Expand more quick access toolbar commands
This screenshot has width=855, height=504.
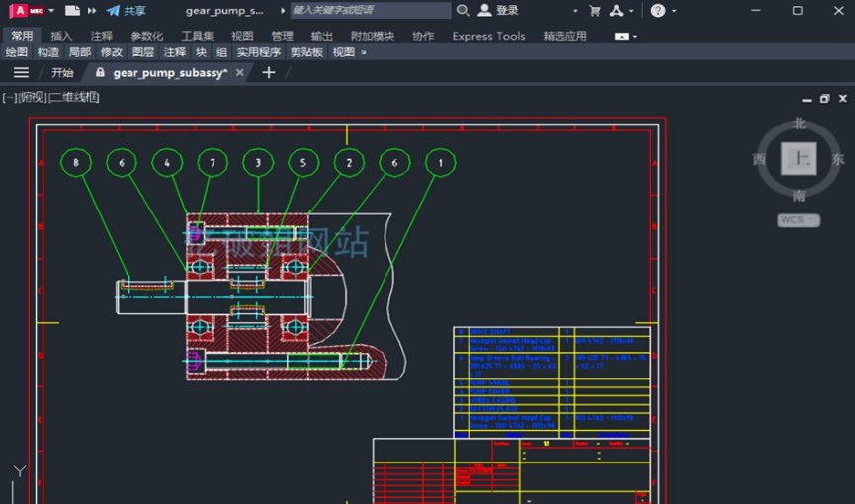[x=92, y=10]
